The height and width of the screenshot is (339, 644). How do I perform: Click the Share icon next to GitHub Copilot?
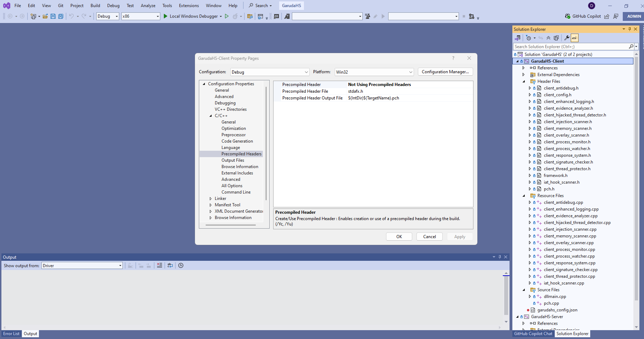(607, 16)
